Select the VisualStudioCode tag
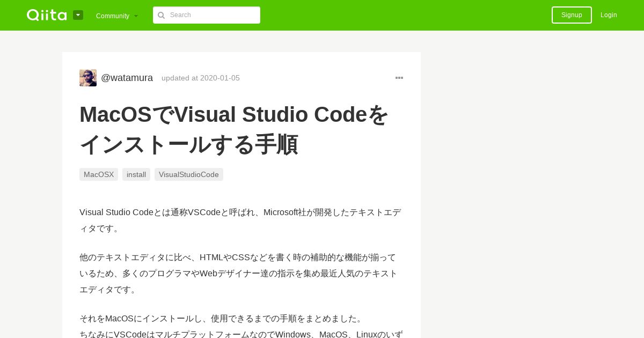 coord(189,174)
